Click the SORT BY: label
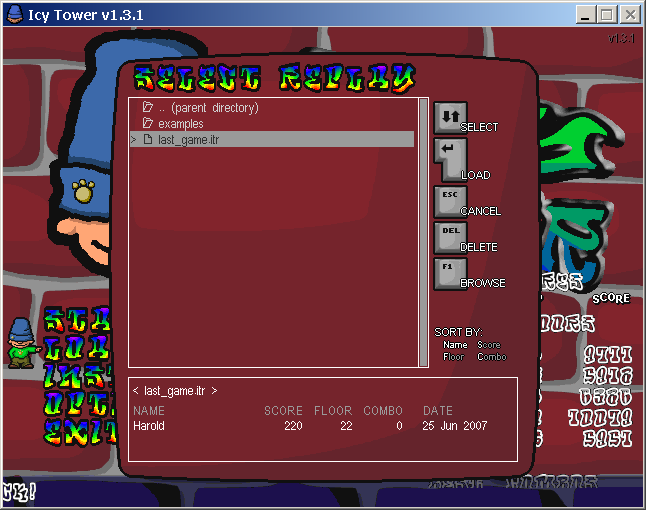Viewport: 646px width, 510px height. pyautogui.click(x=458, y=332)
